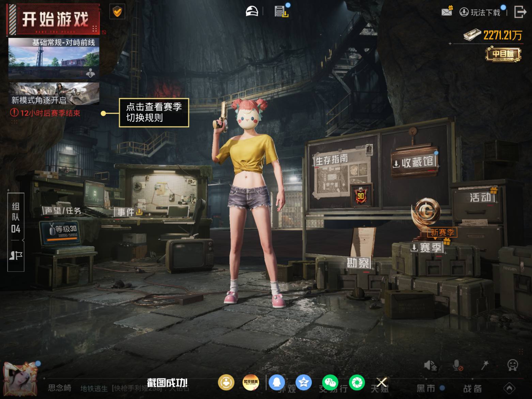
Task: Open the 勘察 survey label
Action: 358,263
